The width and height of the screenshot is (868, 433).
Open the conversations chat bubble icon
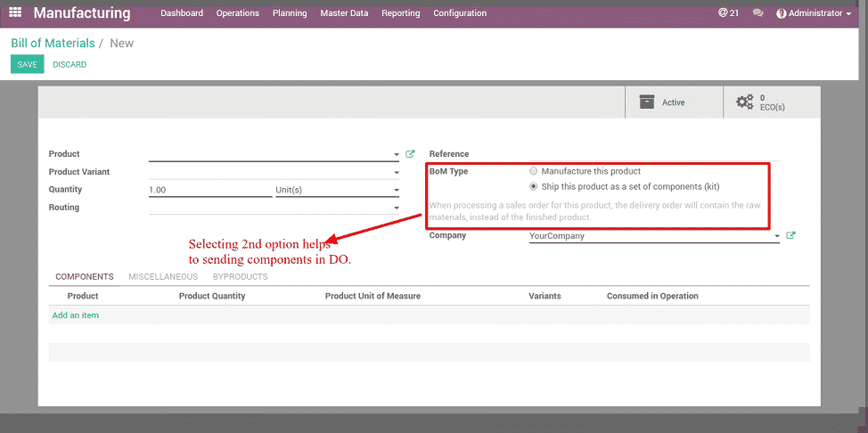(x=757, y=13)
